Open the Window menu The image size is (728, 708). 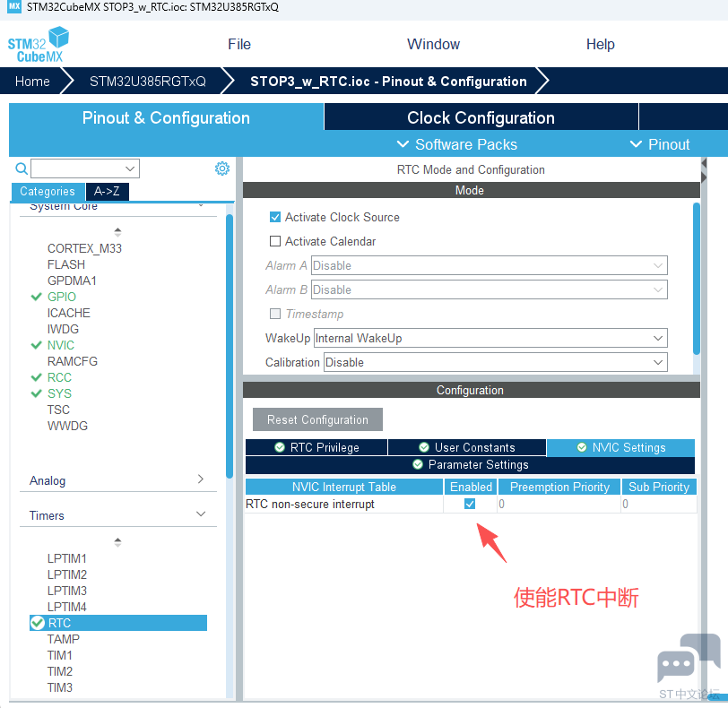433,44
